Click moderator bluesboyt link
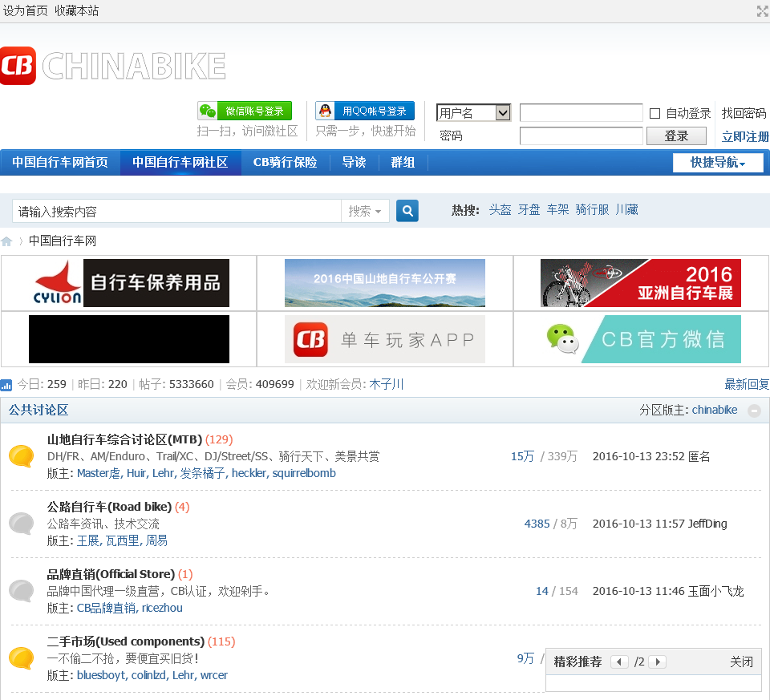Screen dimensions: 770x700 pyautogui.click(x=101, y=675)
